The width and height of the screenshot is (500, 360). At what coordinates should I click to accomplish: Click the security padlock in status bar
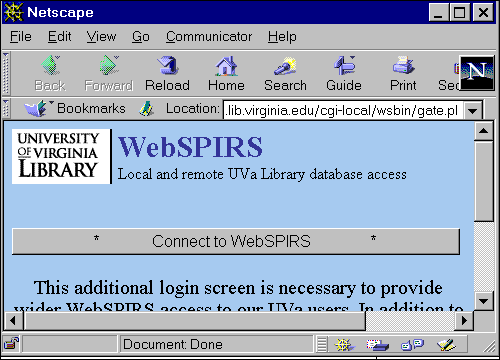tap(11, 344)
